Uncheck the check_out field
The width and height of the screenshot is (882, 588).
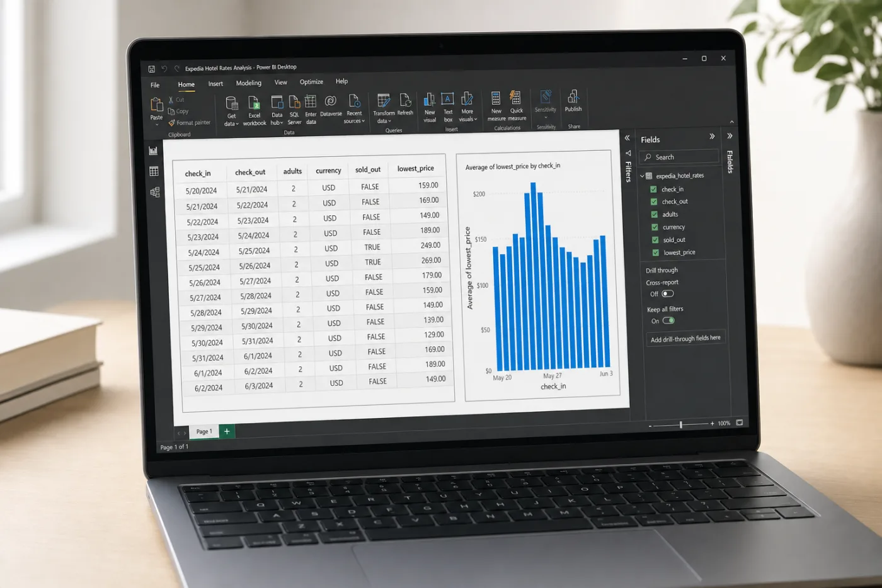point(654,202)
